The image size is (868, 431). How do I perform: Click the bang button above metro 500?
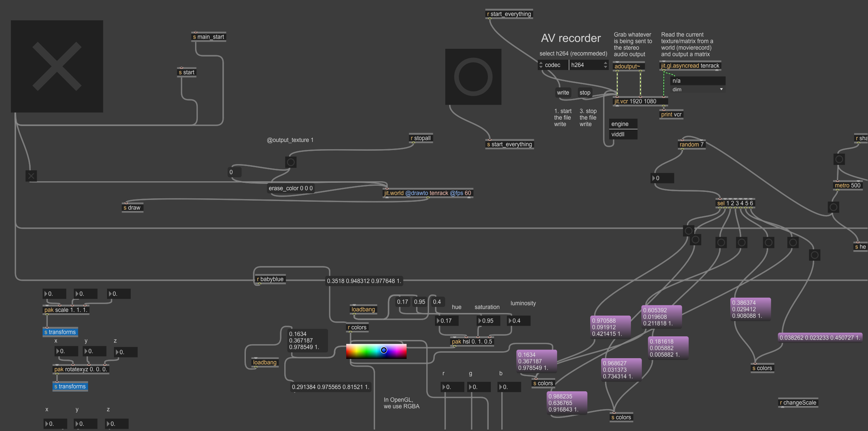(839, 159)
